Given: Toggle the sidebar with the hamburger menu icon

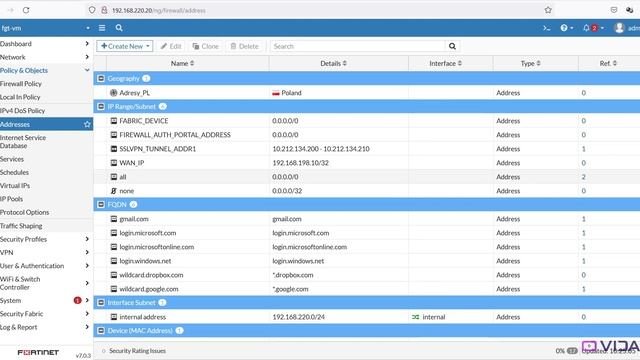Looking at the screenshot, I should [x=102, y=28].
